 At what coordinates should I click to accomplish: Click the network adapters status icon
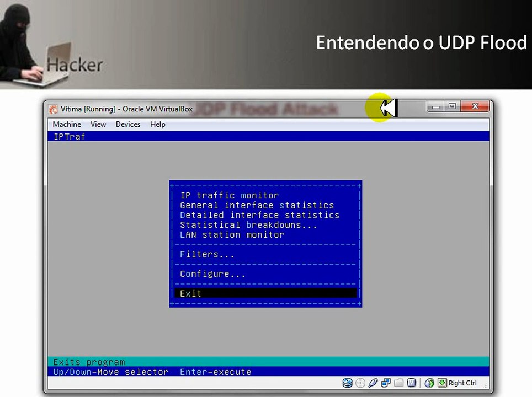[386, 383]
